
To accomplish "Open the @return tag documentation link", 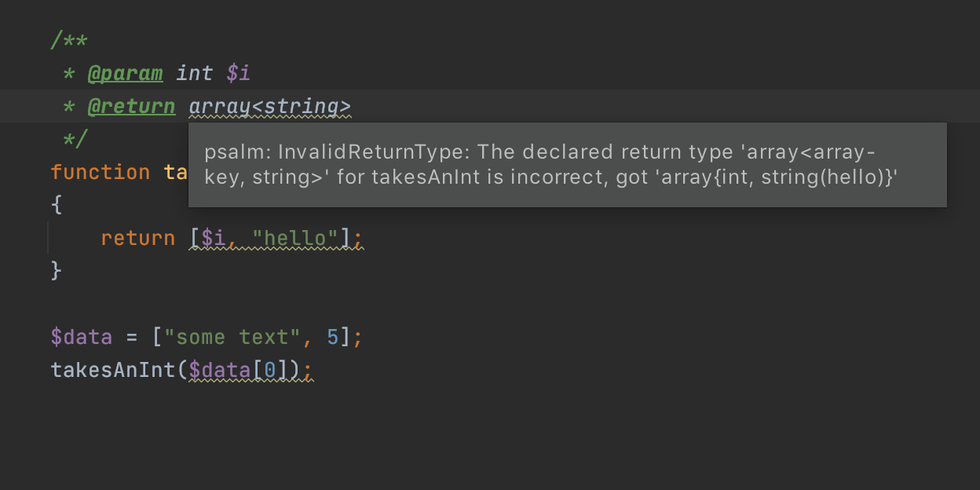I will 131,106.
